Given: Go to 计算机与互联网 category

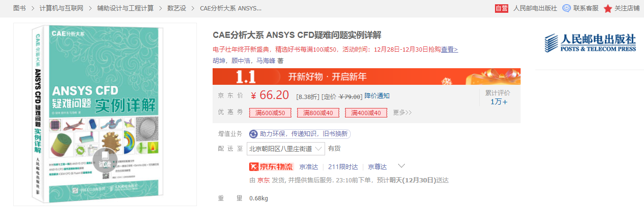Looking at the screenshot, I should pos(61,9).
